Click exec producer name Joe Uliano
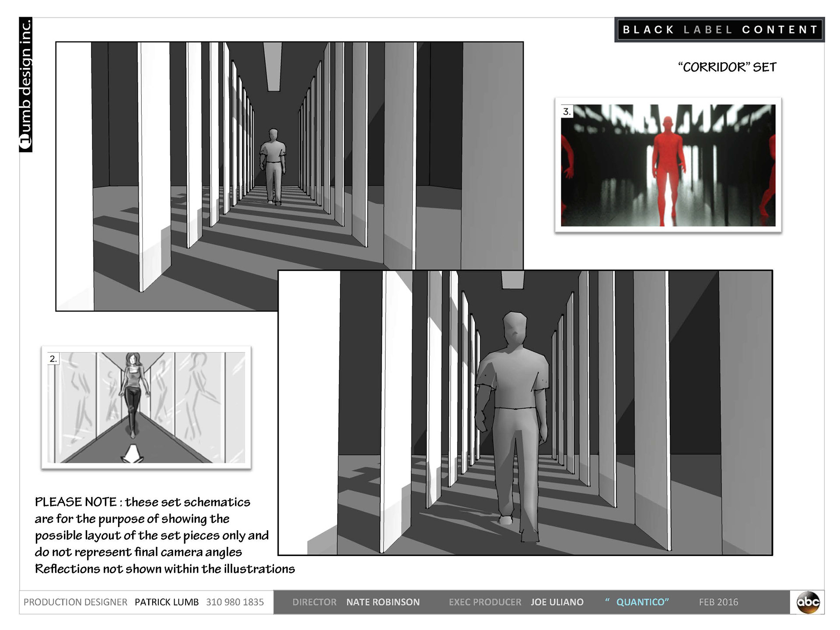840x630 pixels. (x=557, y=602)
